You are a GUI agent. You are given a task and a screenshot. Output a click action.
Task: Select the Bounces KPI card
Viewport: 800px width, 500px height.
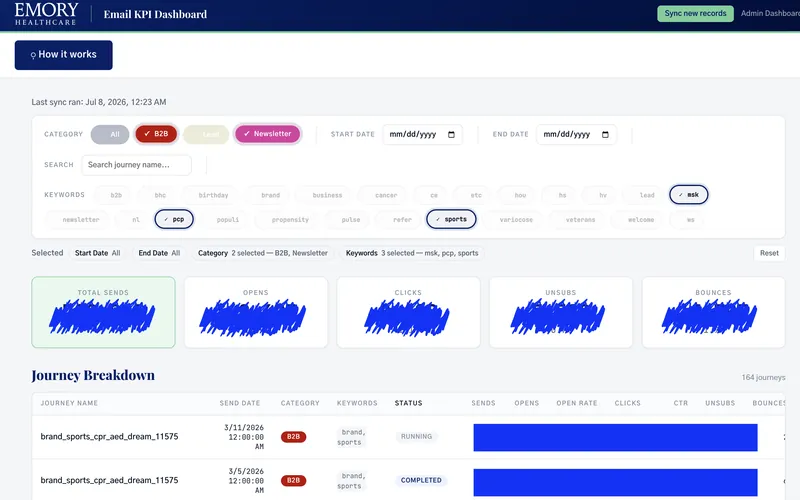[713, 312]
